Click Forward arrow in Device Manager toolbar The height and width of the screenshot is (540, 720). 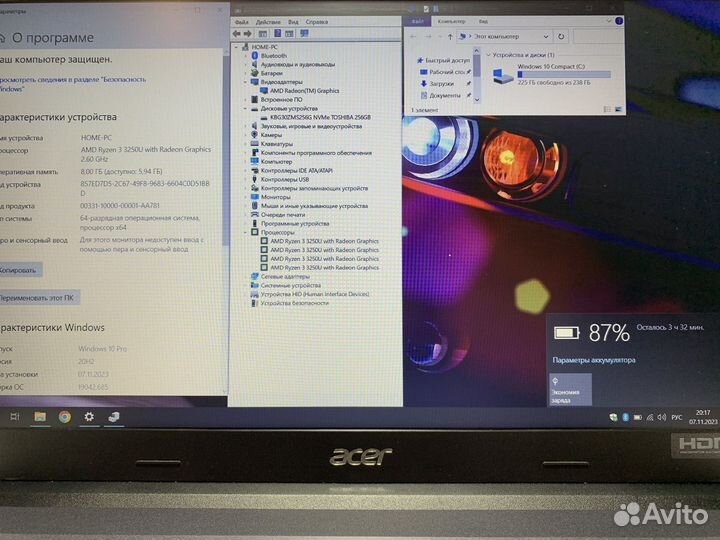click(248, 34)
